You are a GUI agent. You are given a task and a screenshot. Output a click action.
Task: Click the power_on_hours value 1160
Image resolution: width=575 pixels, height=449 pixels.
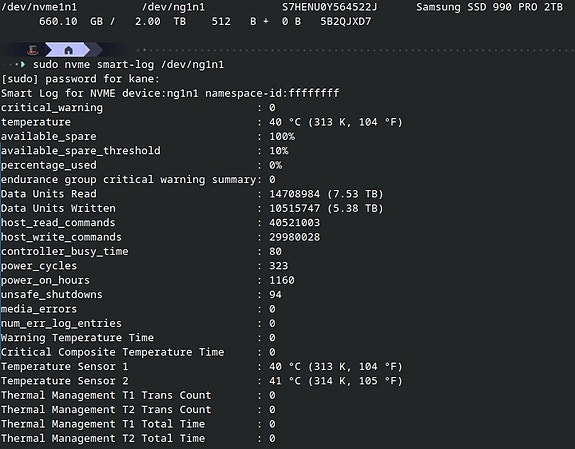[282, 280]
